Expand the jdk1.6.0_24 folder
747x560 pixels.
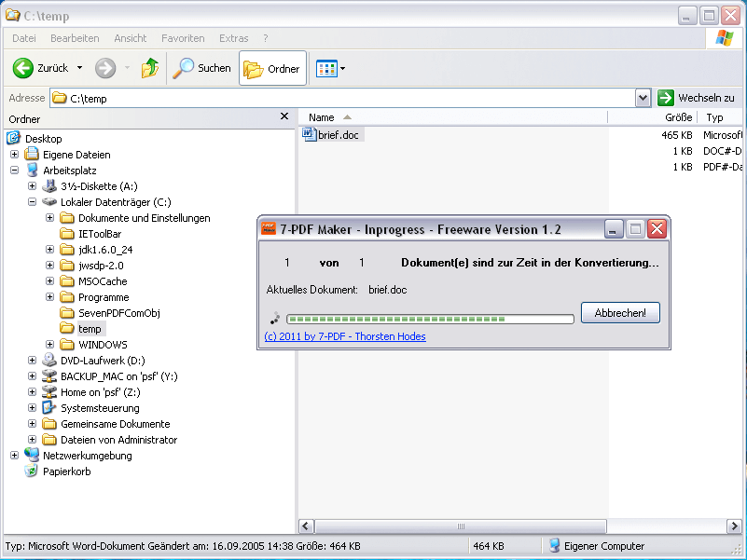pyautogui.click(x=49, y=249)
